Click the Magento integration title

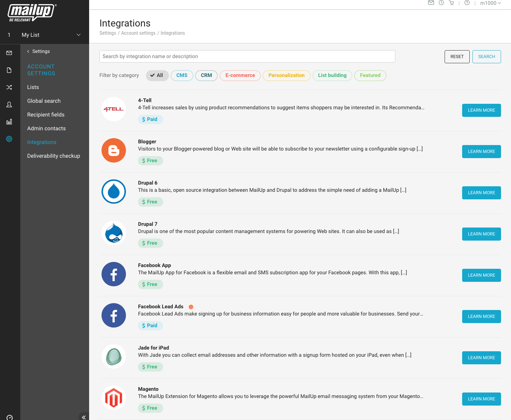[148, 389]
